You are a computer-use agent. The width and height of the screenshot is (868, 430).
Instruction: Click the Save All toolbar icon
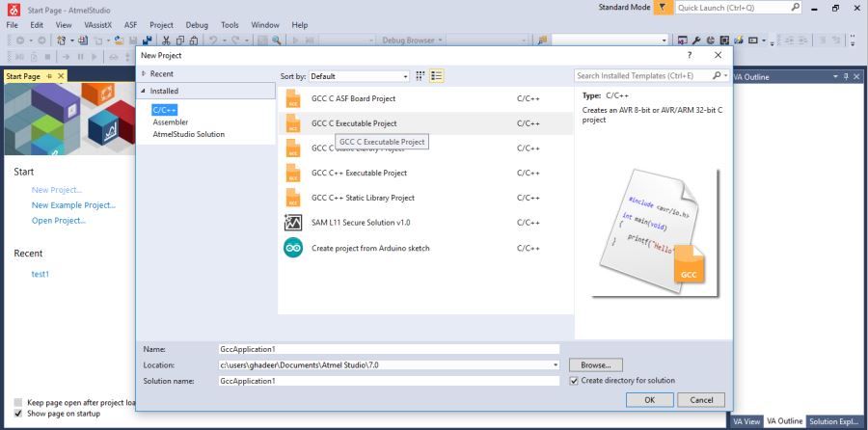[x=148, y=40]
